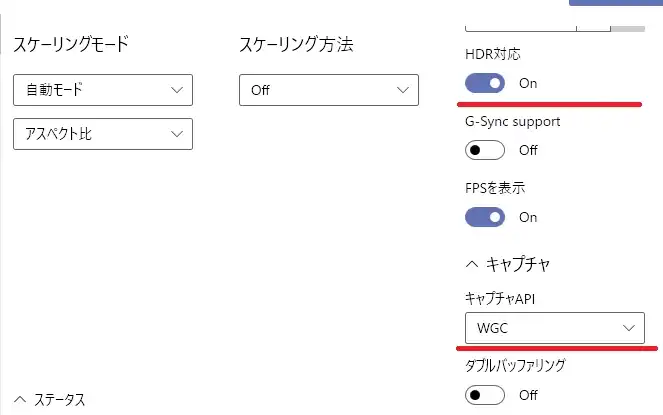Click the chevron icon next to ステータス

tap(21, 399)
